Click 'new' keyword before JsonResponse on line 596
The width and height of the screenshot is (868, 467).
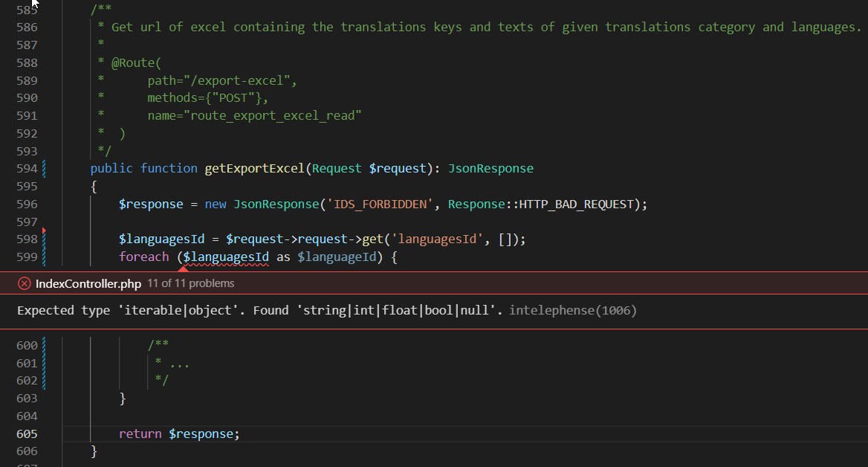click(216, 204)
